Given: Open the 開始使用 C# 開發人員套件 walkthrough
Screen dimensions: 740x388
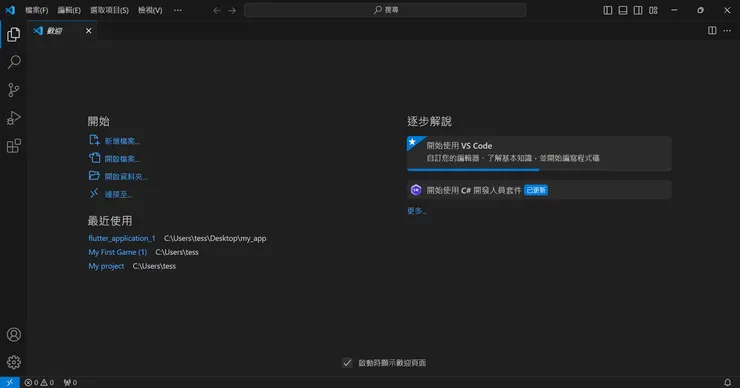Looking at the screenshot, I should (x=539, y=190).
